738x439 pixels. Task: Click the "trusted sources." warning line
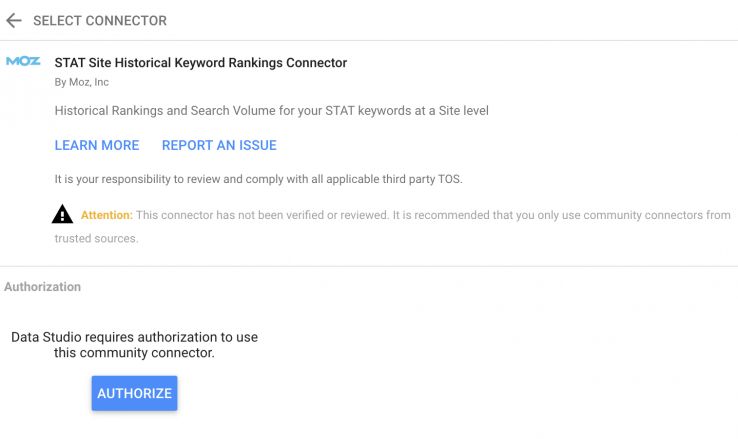96,239
